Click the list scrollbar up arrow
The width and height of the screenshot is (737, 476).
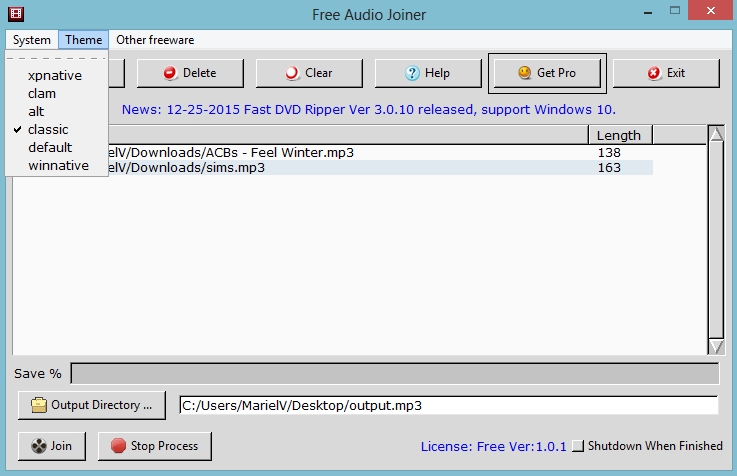pos(716,134)
